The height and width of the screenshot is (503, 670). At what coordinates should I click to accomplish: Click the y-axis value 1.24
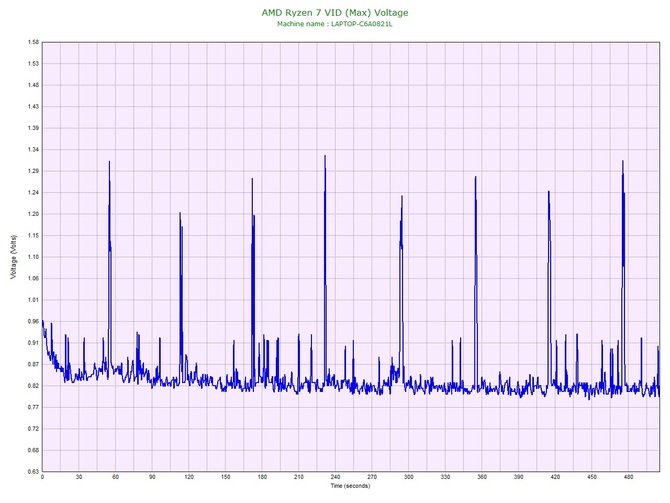pyautogui.click(x=33, y=193)
